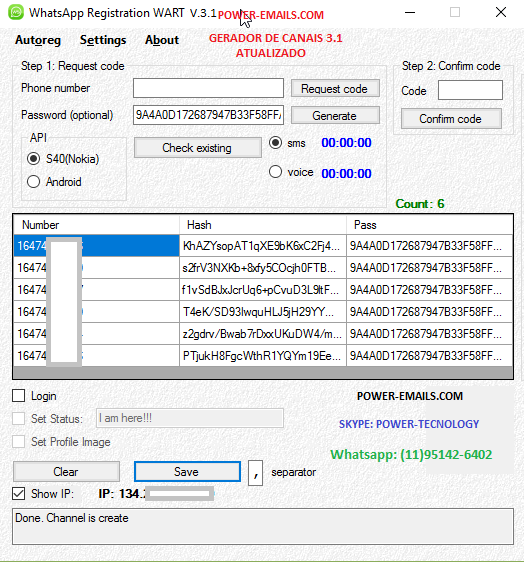The image size is (524, 562).
Task: Generate a new password
Action: [x=335, y=115]
